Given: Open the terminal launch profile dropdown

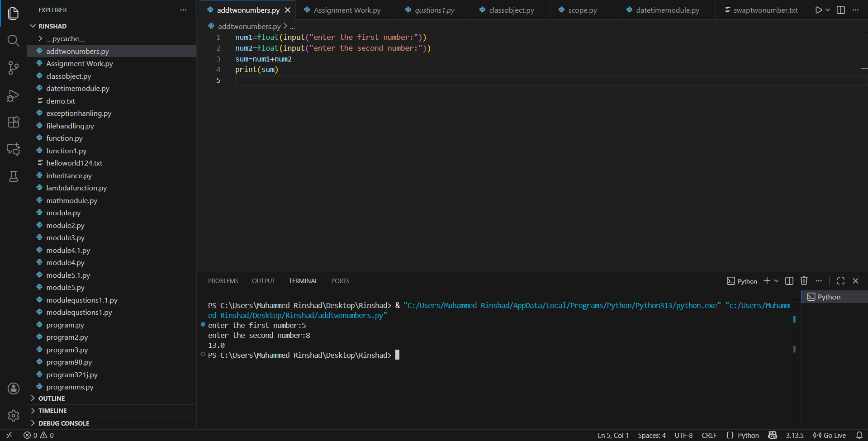Looking at the screenshot, I should [776, 280].
